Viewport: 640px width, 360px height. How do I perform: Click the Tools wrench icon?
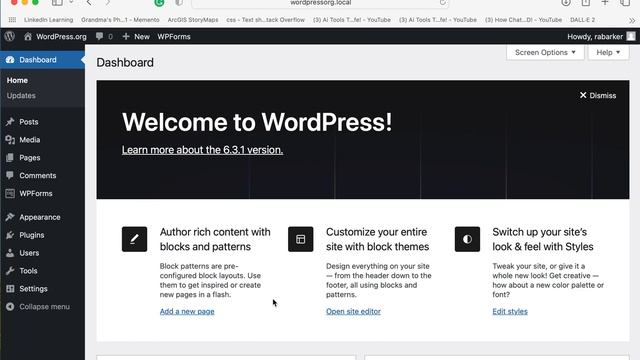point(10,271)
